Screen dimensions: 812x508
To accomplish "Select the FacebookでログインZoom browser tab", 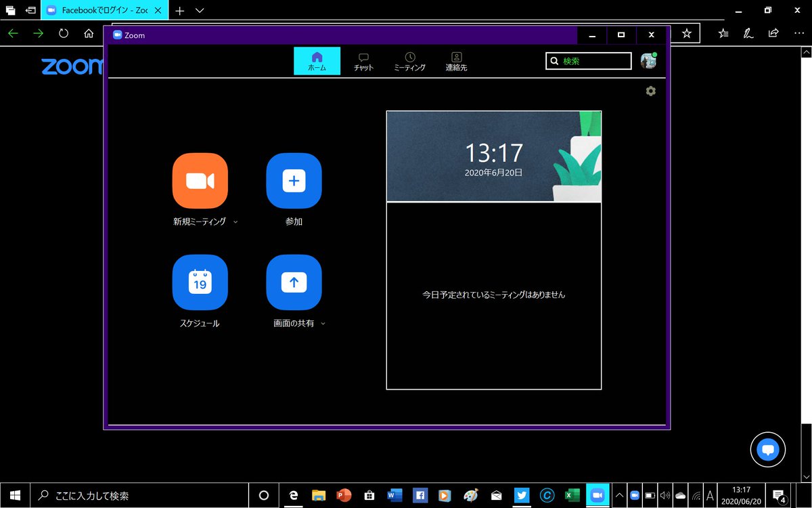I will [x=105, y=11].
